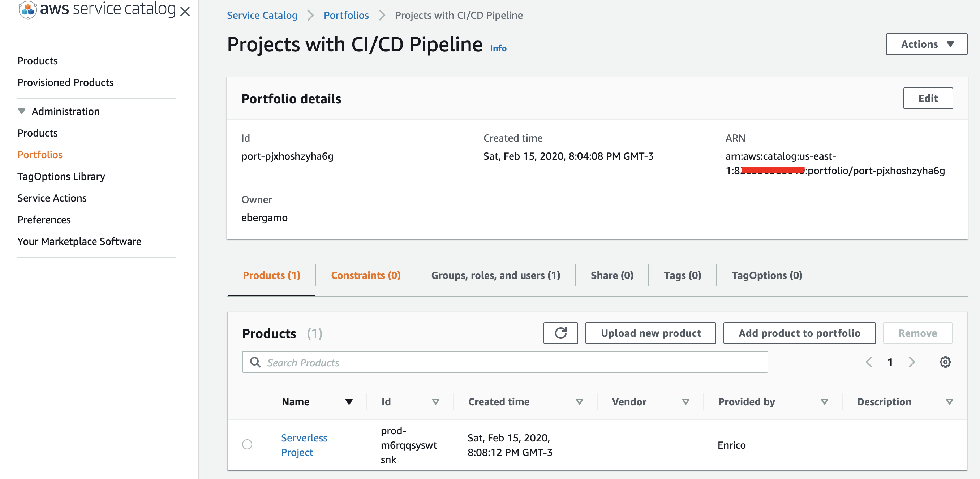Switch to Products (1) tab
The height and width of the screenshot is (479, 980).
tap(272, 275)
